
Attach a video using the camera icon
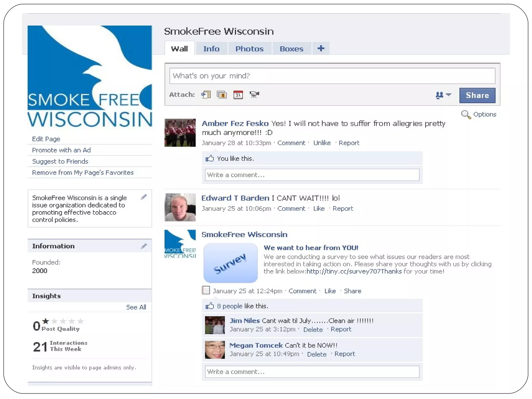click(254, 95)
